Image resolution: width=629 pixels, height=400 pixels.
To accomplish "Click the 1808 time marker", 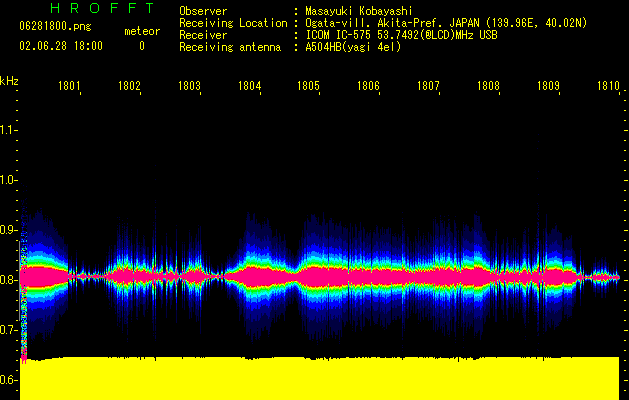I will pyautogui.click(x=488, y=86).
